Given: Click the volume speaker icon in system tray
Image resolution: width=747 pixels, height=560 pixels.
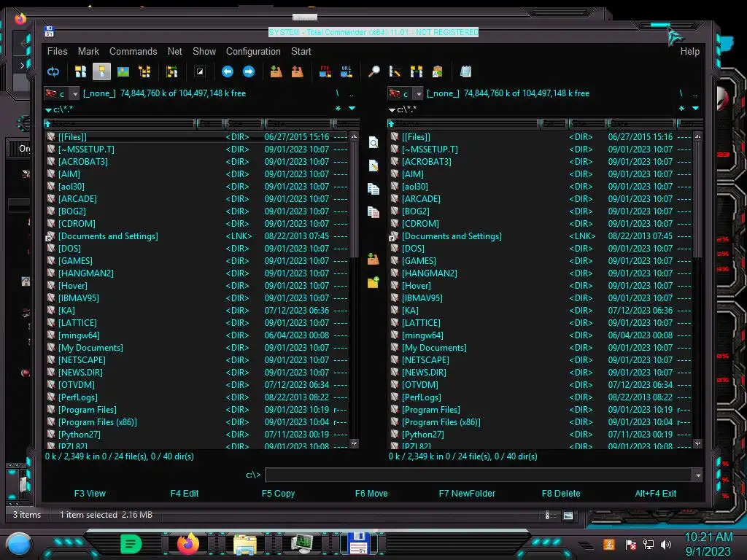Looking at the screenshot, I should click(x=666, y=544).
